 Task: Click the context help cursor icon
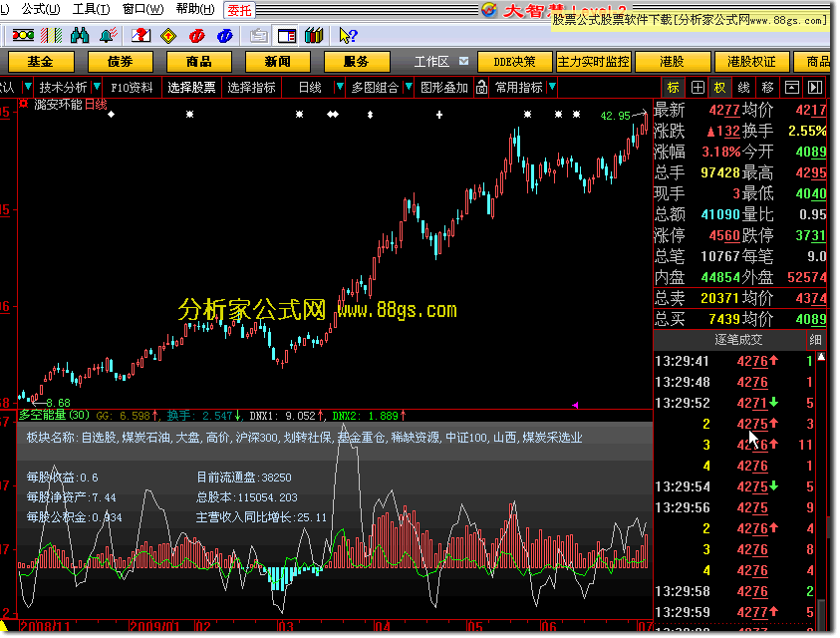click(348, 36)
